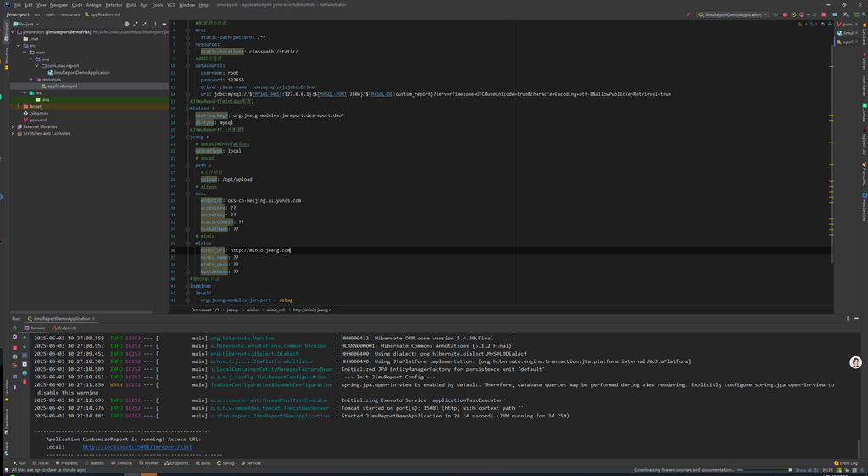Open Project panel options gear
This screenshot has width=868, height=476.
[154, 24]
